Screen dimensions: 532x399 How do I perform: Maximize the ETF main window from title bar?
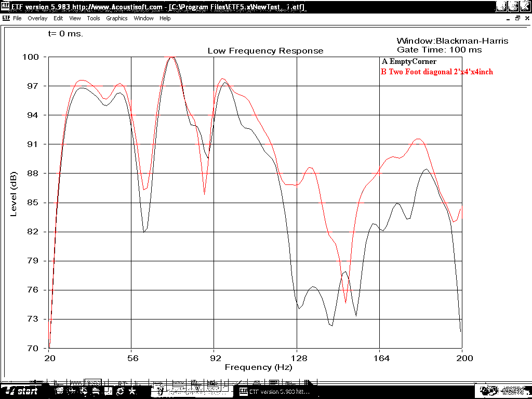pos(513,6)
